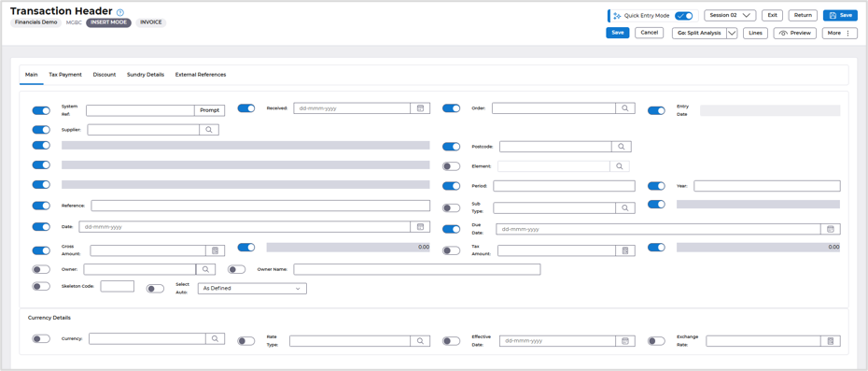Click into the Reference input field
The height and width of the screenshot is (371, 868).
[x=260, y=206]
